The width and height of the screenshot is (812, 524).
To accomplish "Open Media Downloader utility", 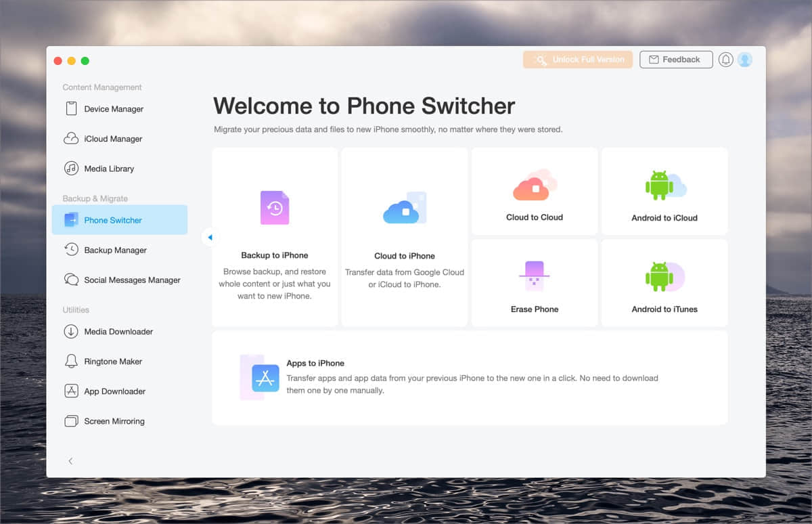I will click(x=120, y=332).
